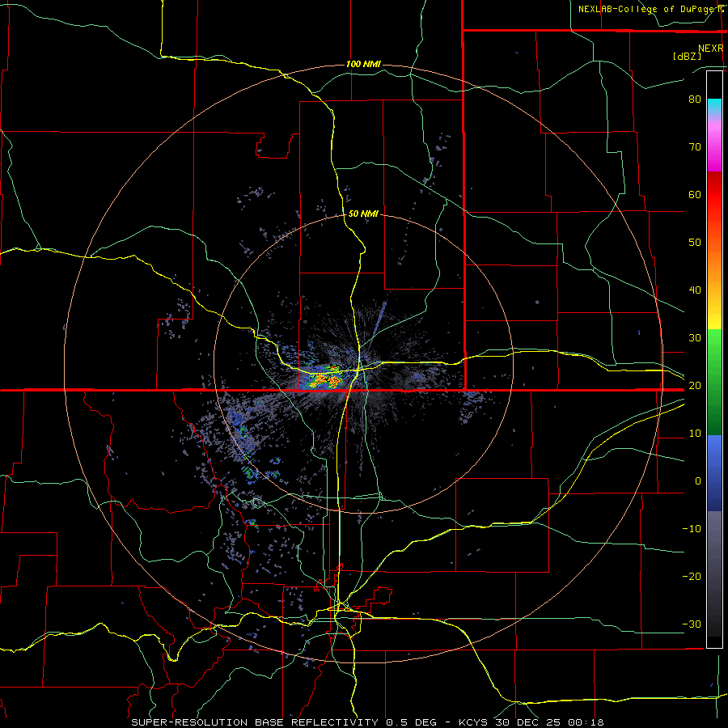Click the 70 value on the dBZ scale

point(695,146)
